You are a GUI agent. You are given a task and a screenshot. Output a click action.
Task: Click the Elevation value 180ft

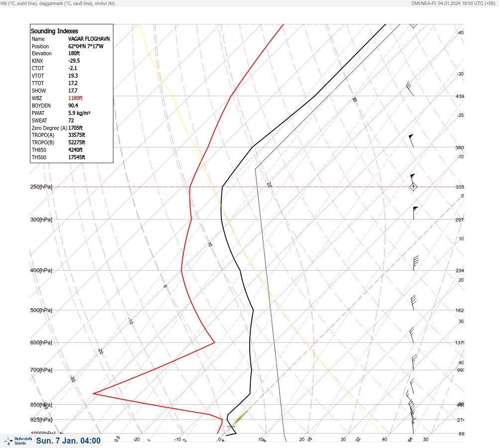[74, 53]
